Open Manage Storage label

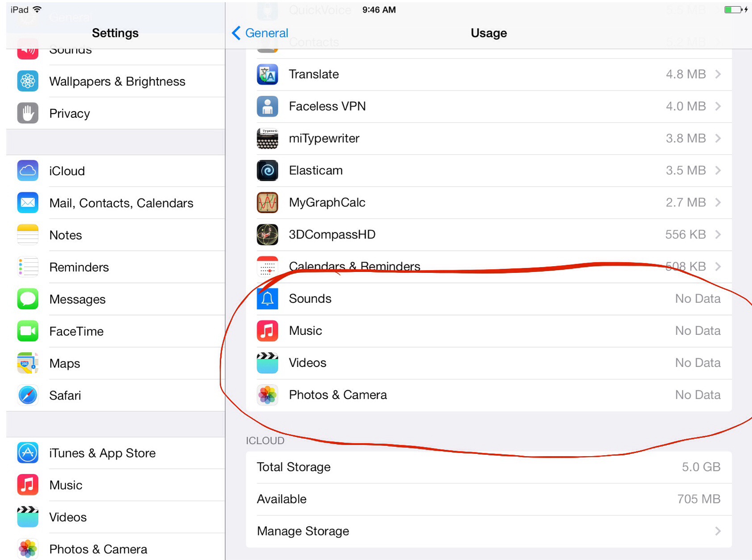click(303, 531)
